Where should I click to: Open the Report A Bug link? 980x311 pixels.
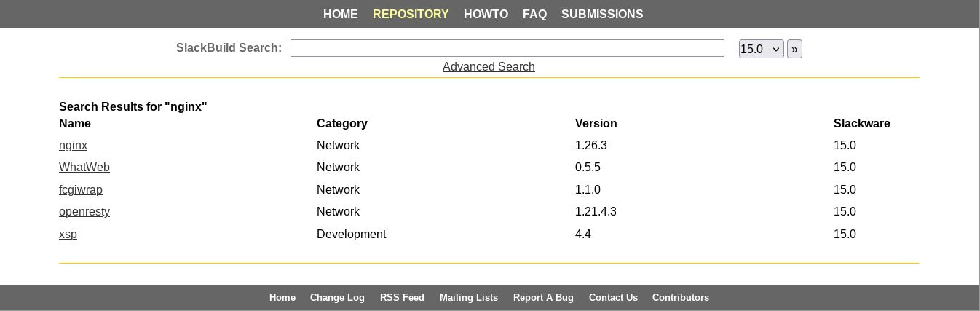(x=543, y=297)
